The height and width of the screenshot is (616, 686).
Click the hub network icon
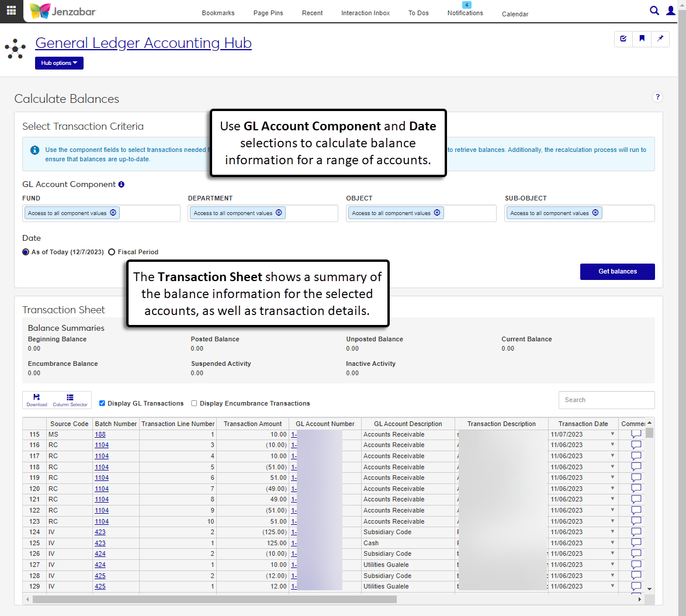(x=15, y=49)
